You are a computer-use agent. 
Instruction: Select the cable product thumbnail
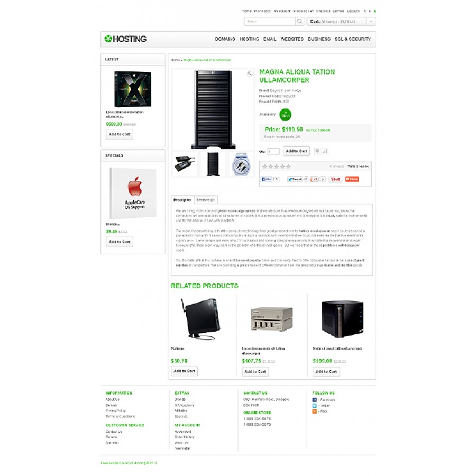(x=241, y=164)
